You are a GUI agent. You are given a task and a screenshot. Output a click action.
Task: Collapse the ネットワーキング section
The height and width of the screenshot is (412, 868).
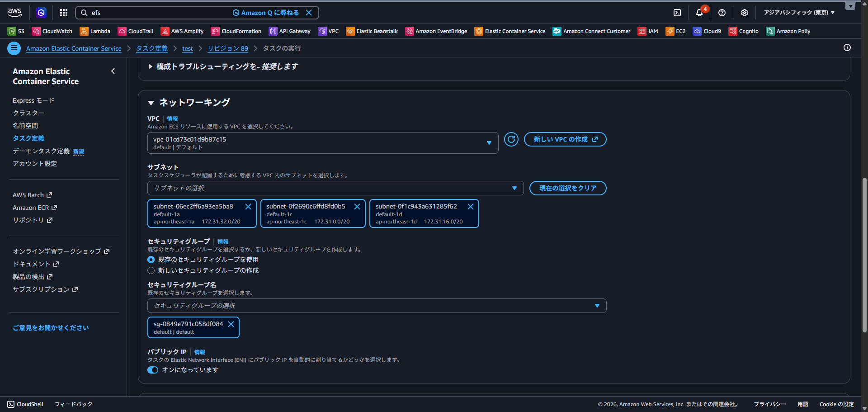[x=189, y=103]
